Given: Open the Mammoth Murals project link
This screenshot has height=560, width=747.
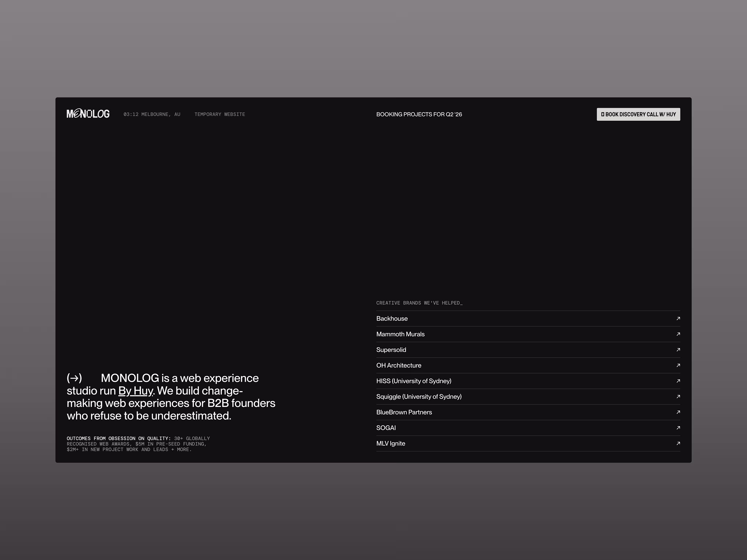Looking at the screenshot, I should (400, 334).
